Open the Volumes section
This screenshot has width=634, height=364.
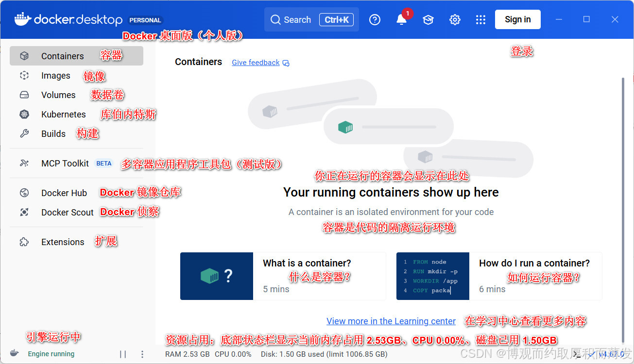click(58, 95)
